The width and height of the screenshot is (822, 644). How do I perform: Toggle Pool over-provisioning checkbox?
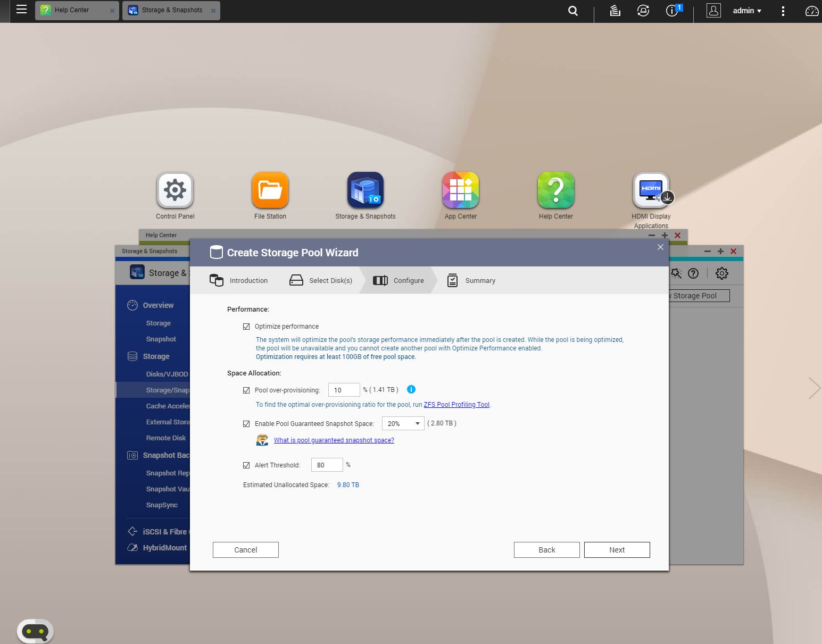tap(246, 390)
